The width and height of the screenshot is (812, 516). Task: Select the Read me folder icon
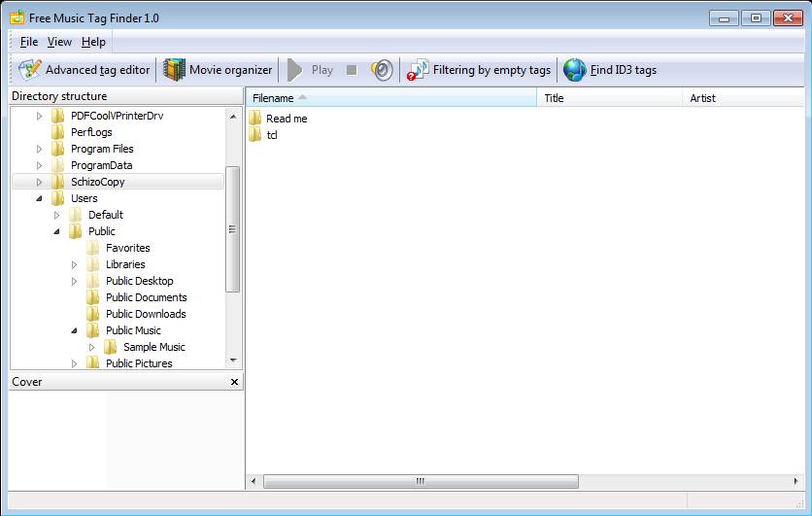click(254, 119)
